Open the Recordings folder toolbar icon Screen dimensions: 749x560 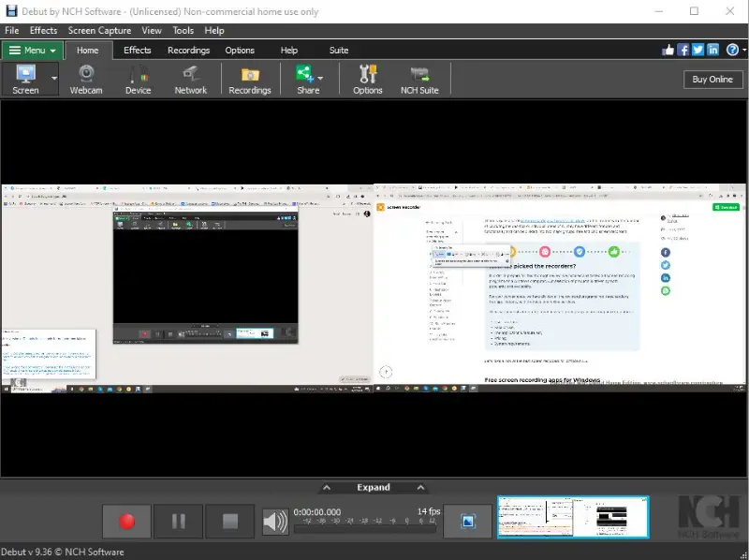(x=249, y=80)
